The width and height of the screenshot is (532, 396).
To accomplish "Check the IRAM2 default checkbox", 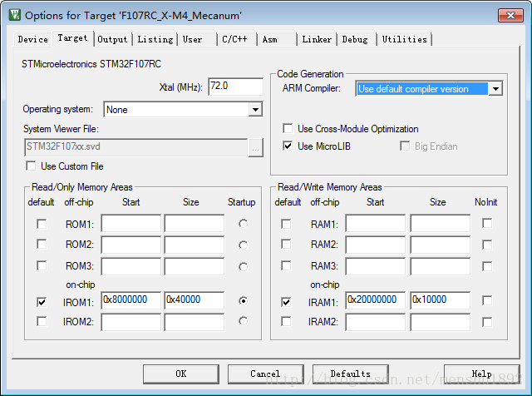I will click(x=286, y=321).
